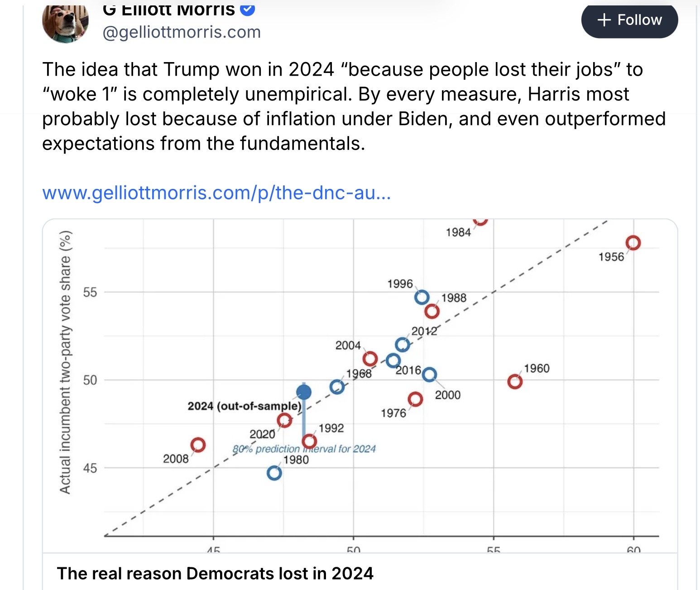Select the 1956 data point on chart
This screenshot has height=590, width=700.
pyautogui.click(x=633, y=243)
